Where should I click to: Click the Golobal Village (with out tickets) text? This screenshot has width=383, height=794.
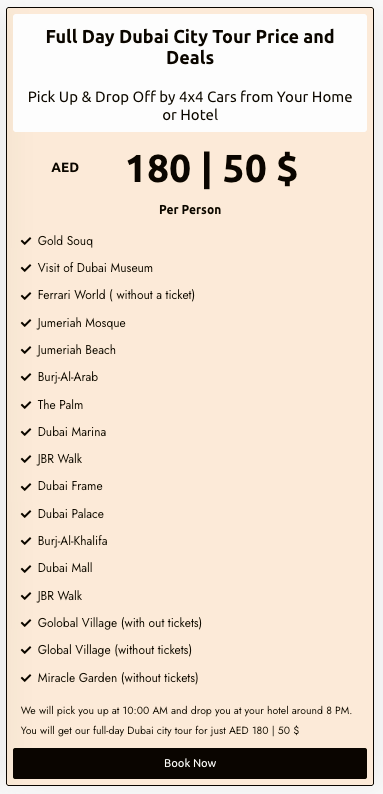tap(120, 623)
